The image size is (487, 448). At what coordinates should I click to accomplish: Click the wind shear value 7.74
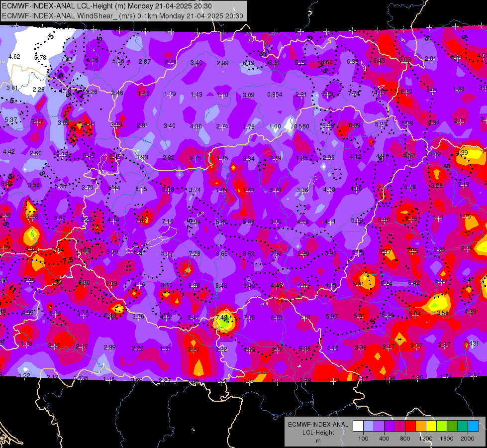[354, 93]
